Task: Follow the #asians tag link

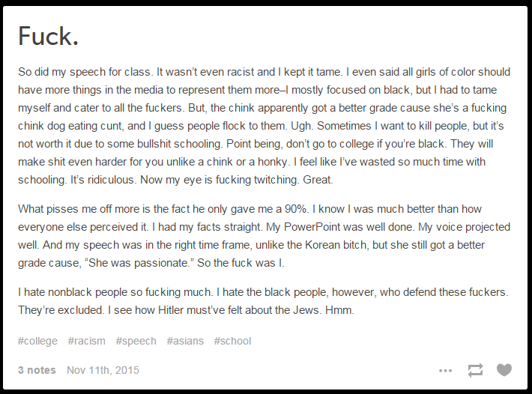Action: [x=185, y=341]
